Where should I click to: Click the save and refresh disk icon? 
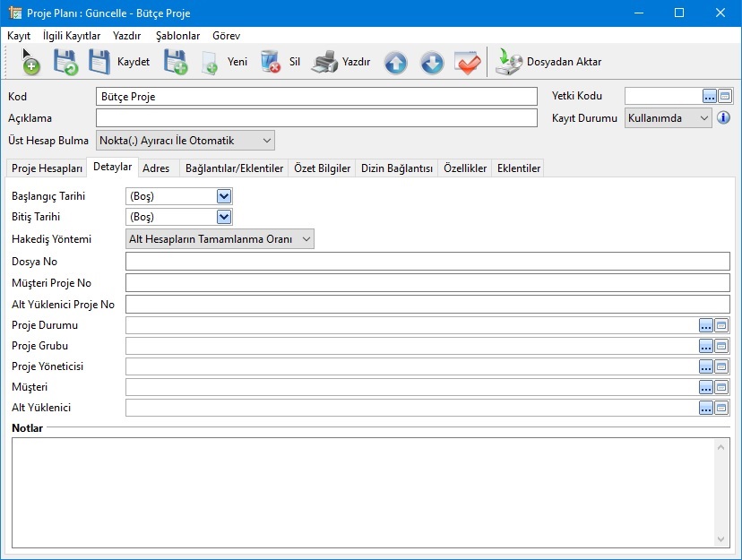[x=65, y=62]
